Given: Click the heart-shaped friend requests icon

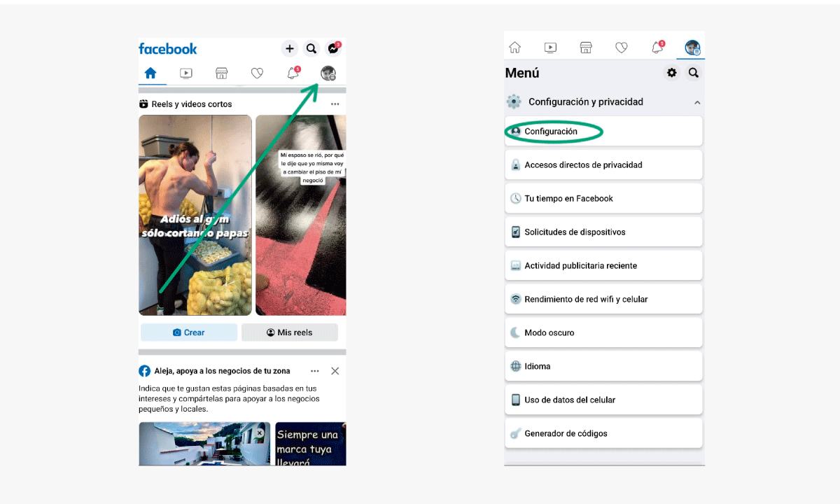Looking at the screenshot, I should pos(257,73).
